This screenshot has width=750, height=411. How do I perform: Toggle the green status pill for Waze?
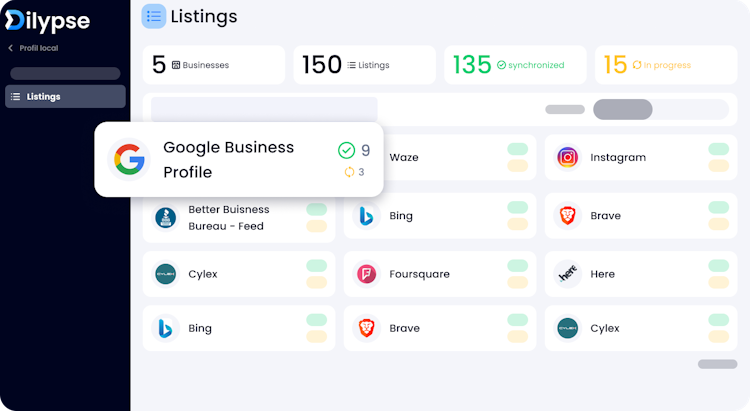[x=517, y=149]
